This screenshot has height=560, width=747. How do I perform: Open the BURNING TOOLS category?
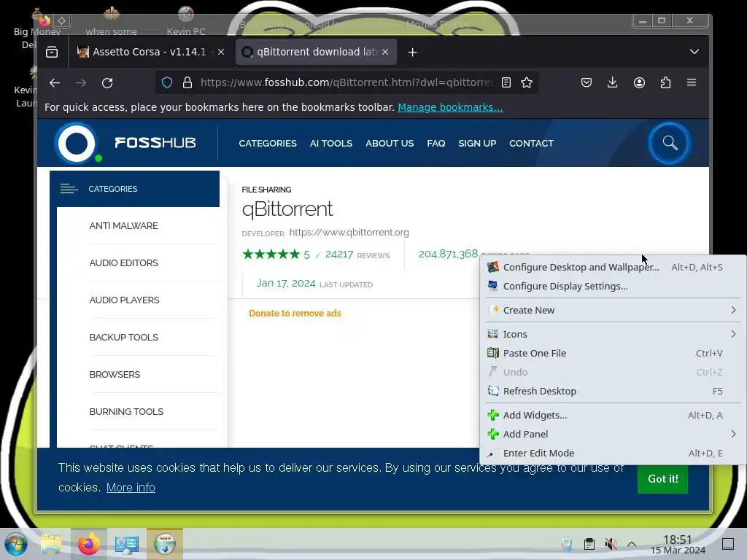pyautogui.click(x=126, y=411)
